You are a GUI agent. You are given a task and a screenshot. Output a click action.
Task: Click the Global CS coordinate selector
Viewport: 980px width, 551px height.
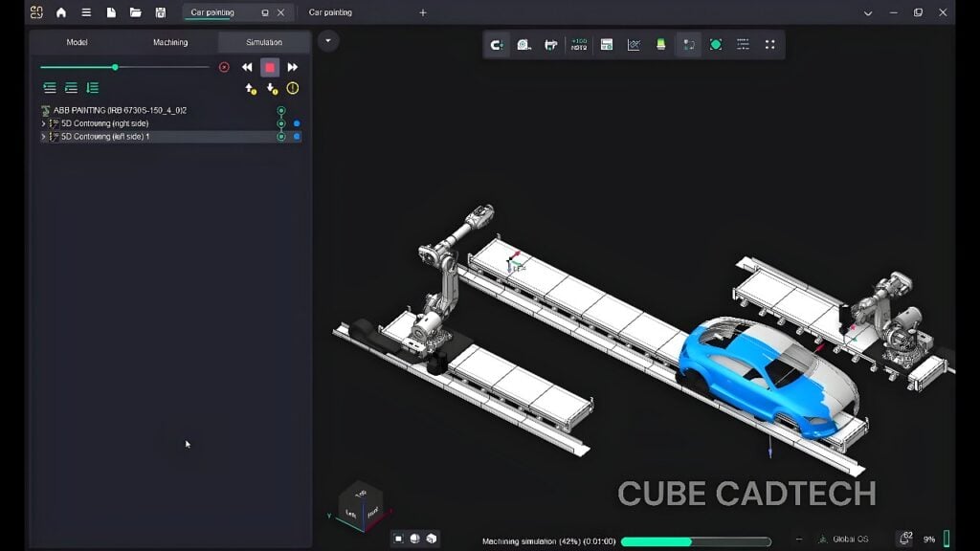coord(843,540)
